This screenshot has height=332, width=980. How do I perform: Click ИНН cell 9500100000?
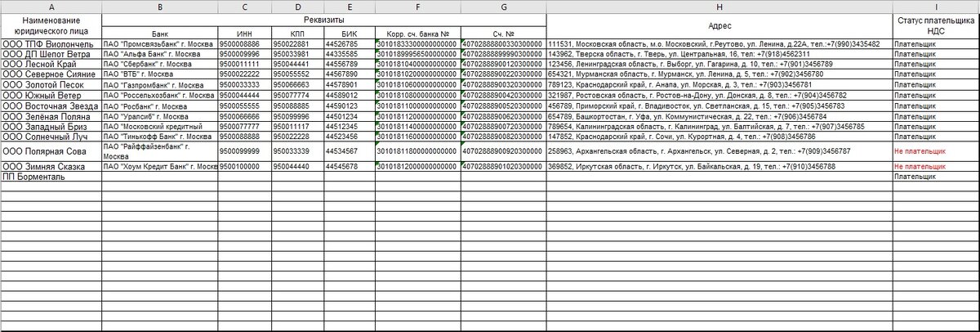[245, 166]
